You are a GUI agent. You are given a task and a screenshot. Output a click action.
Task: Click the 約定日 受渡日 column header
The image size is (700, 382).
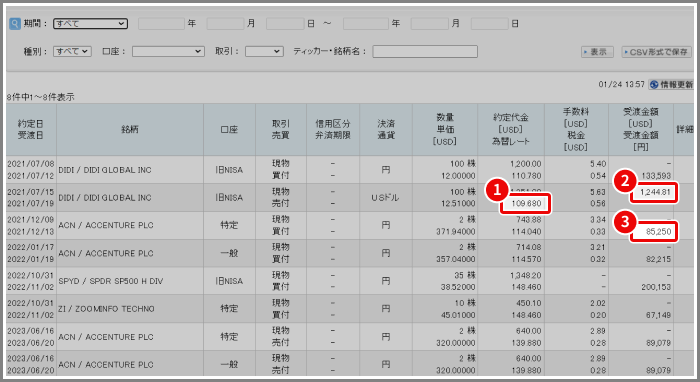(31, 129)
